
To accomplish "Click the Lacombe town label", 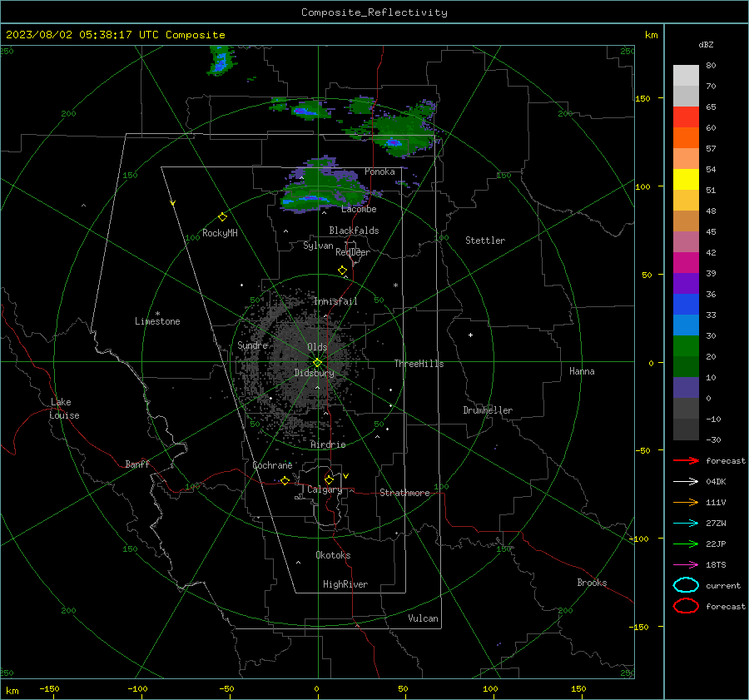I will (359, 209).
